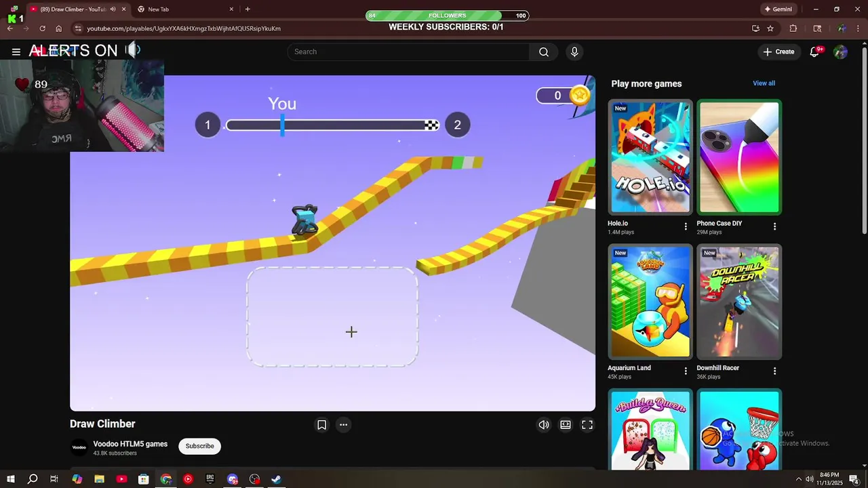The image size is (868, 488).
Task: Open the Windows Start menu
Action: click(x=10, y=479)
